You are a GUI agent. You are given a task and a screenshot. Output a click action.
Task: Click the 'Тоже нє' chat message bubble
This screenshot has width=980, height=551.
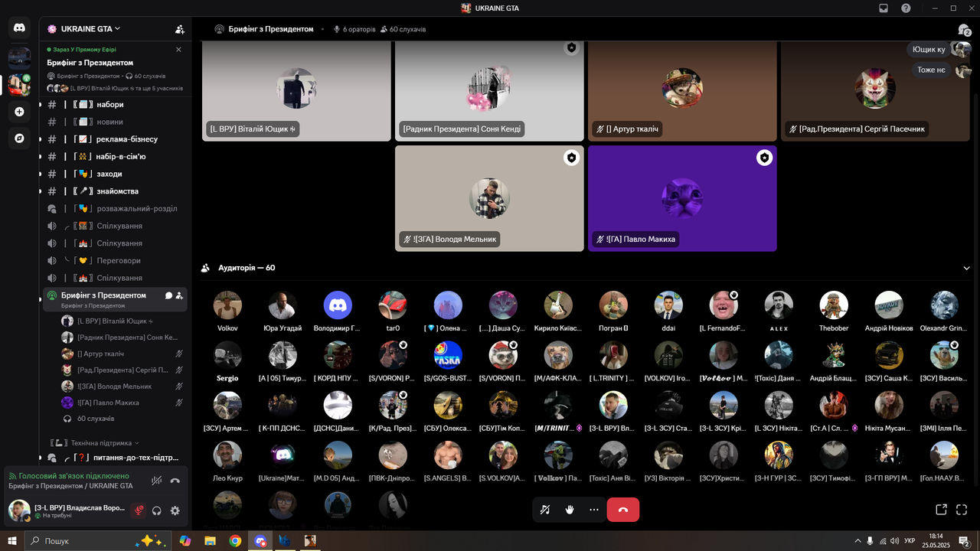click(x=931, y=70)
